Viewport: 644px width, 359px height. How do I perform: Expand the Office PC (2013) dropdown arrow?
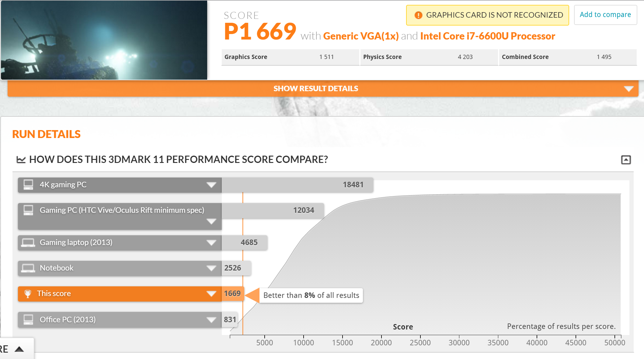[211, 320]
